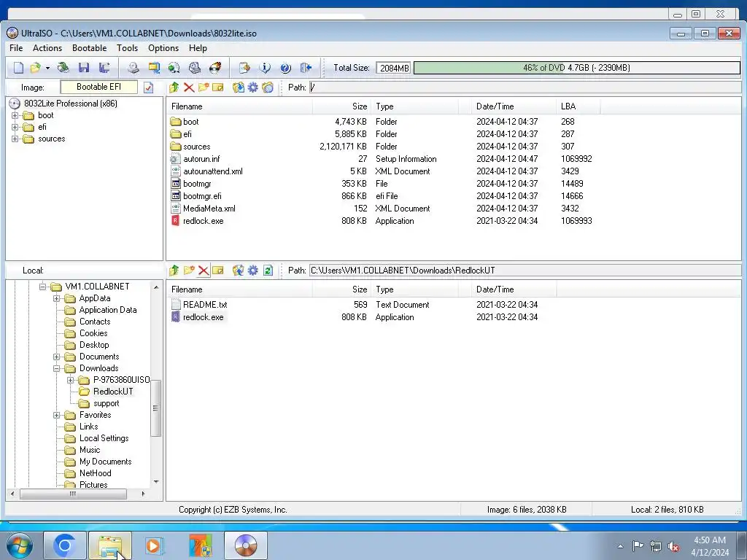The width and height of the screenshot is (747, 560).
Task: Click the 46% of DVD capacity bar
Action: click(x=576, y=68)
